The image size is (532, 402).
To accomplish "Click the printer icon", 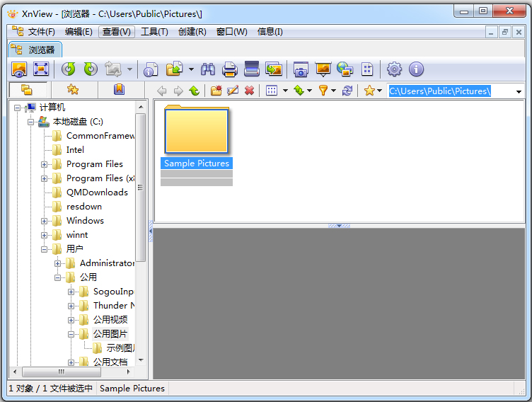I will [230, 69].
